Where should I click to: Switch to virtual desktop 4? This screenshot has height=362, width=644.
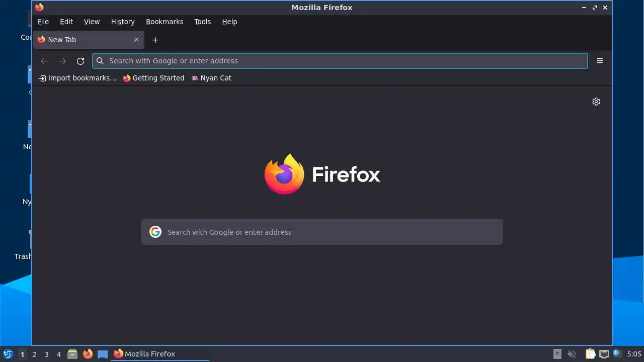click(x=58, y=354)
